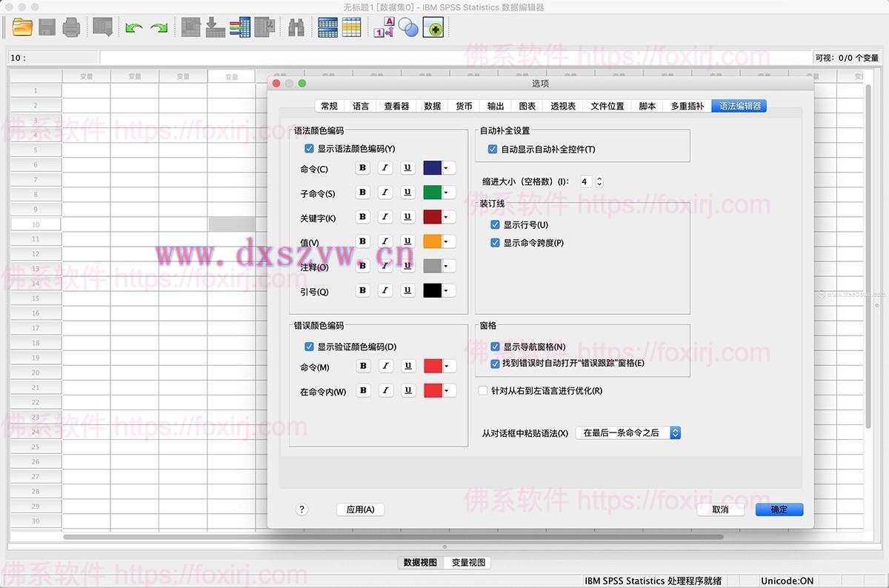Toggle italic for 子命令(S) row
Image resolution: width=889 pixels, height=588 pixels.
385,193
